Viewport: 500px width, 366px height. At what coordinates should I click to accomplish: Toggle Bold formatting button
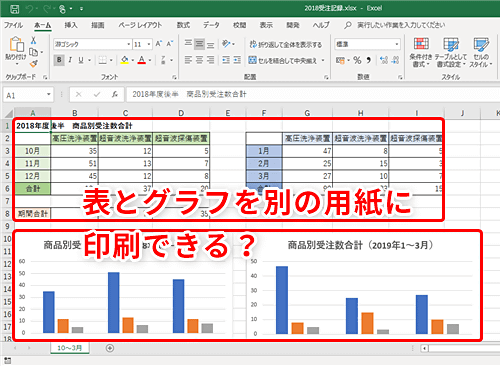pos(59,60)
